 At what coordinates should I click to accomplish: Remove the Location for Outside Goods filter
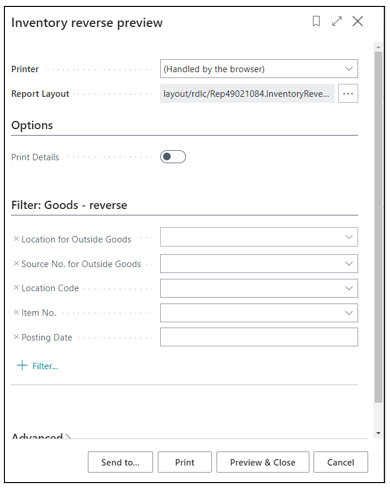point(16,239)
